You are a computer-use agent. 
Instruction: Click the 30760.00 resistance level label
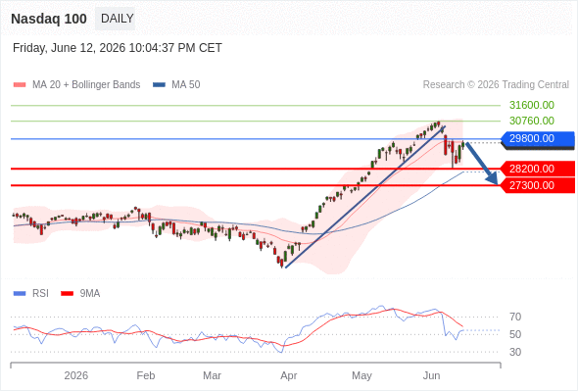coord(532,121)
